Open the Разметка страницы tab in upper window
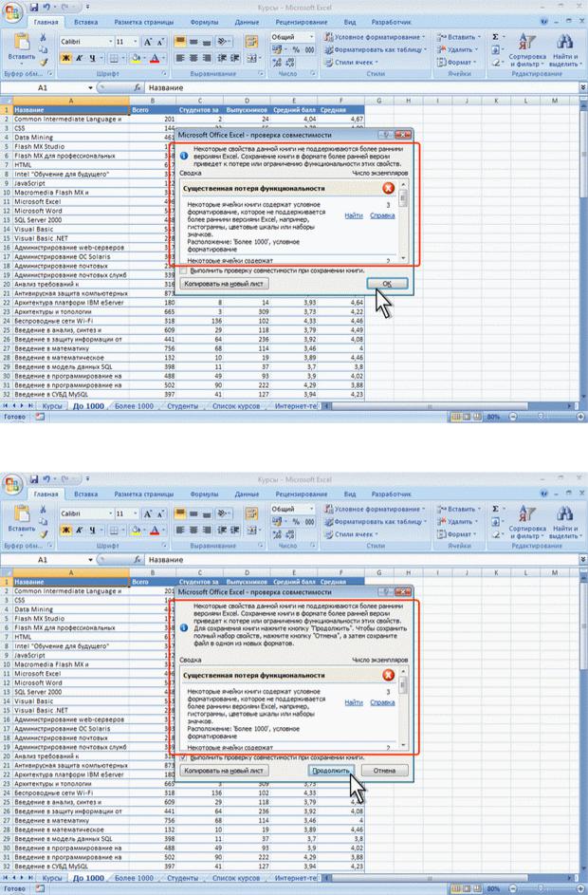Viewport: 588px width, 895px height. [x=144, y=22]
